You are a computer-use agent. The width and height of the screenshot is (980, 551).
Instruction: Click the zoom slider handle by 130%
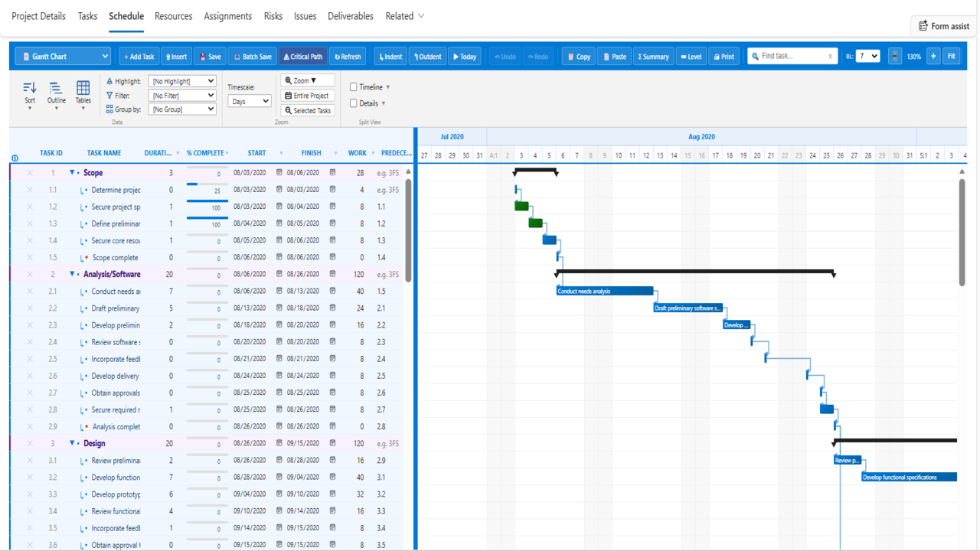894,56
